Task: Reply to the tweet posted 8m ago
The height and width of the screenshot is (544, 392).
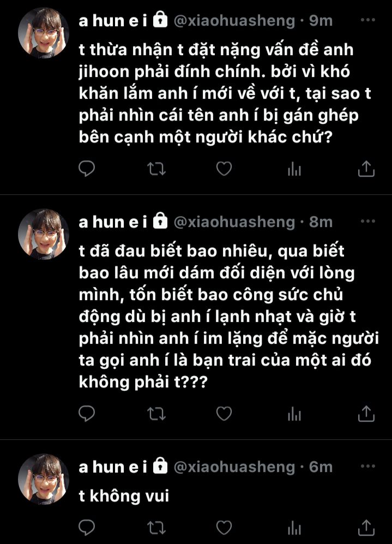Action: click(87, 414)
